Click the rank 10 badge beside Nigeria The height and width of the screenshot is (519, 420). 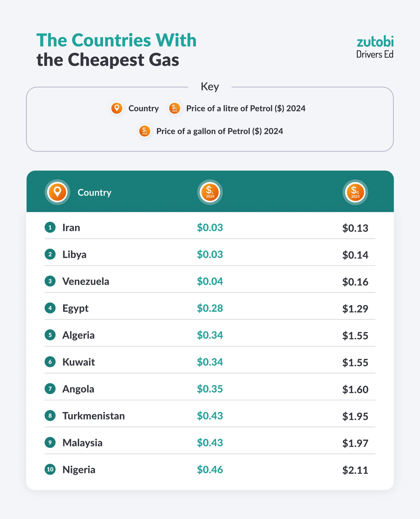tap(50, 469)
